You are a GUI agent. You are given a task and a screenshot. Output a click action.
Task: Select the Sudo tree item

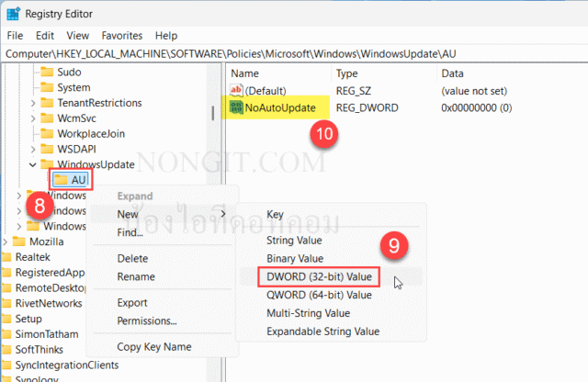click(69, 72)
